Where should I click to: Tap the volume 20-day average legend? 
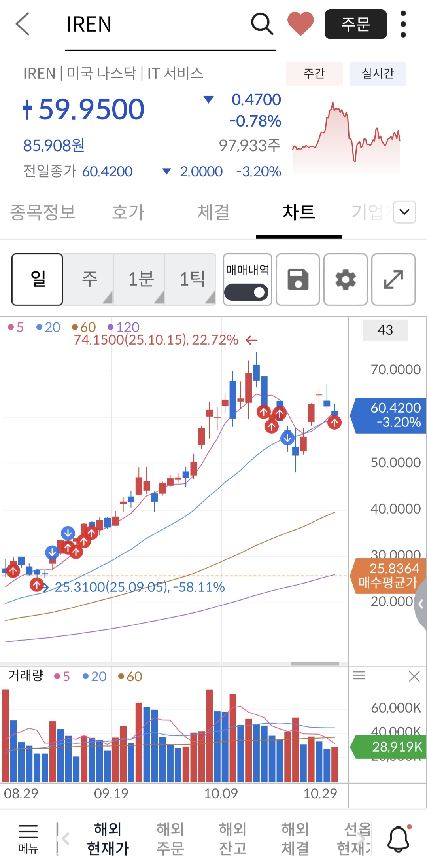click(x=94, y=677)
